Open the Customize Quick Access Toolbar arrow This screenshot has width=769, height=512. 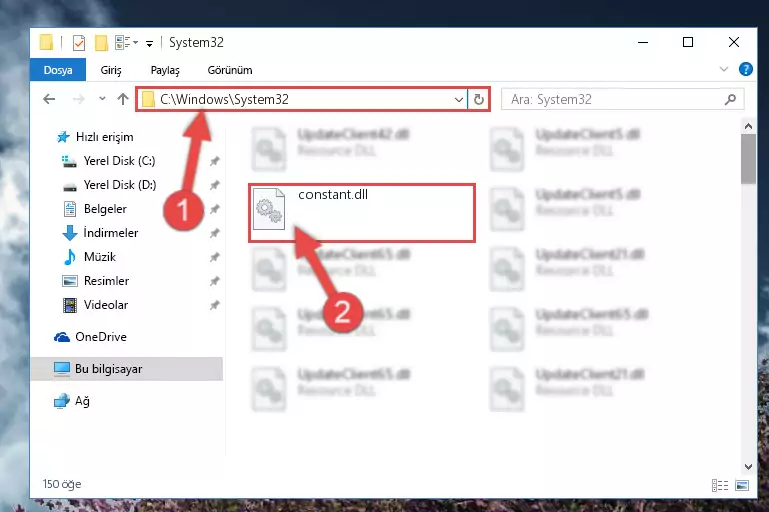click(x=149, y=44)
